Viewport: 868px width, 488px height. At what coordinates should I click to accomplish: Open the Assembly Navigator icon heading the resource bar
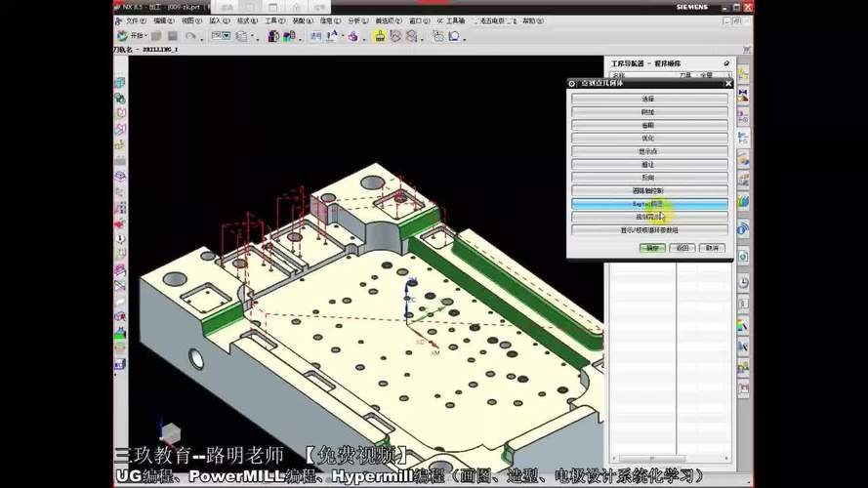743,73
